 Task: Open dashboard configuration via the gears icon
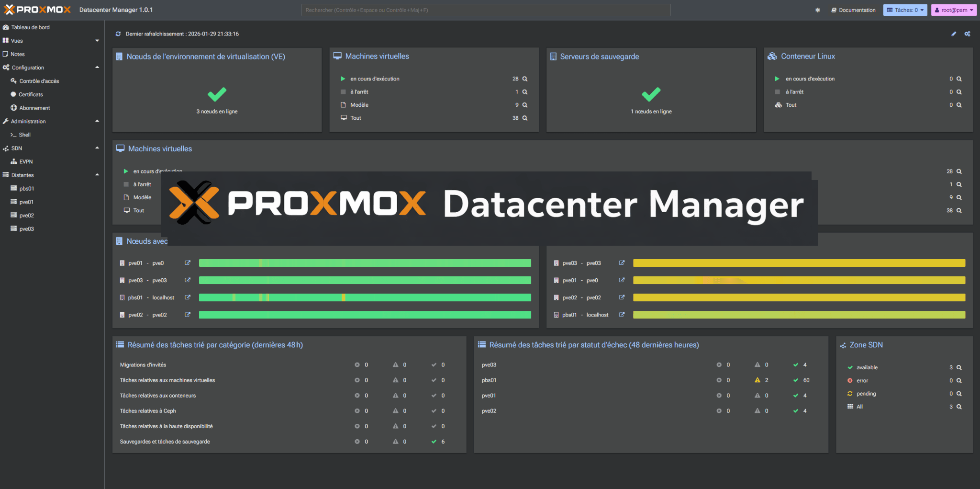[967, 34]
